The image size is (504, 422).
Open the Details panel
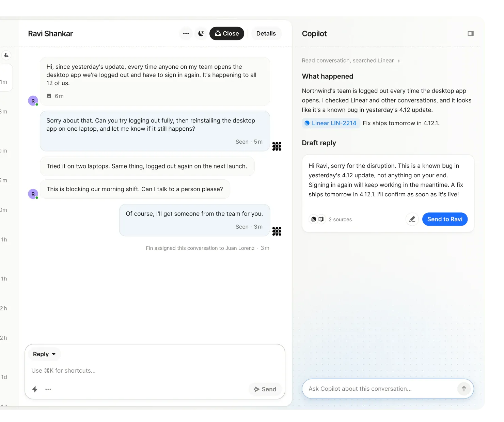point(266,33)
